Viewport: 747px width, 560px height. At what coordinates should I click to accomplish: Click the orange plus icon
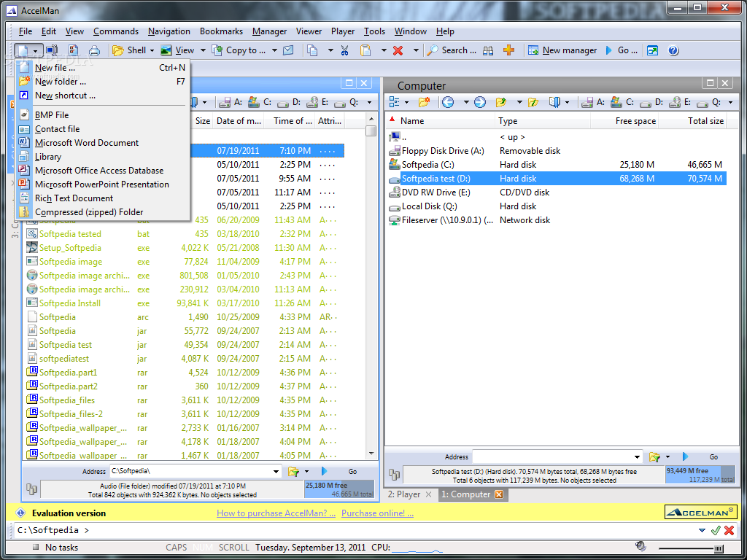[508, 50]
